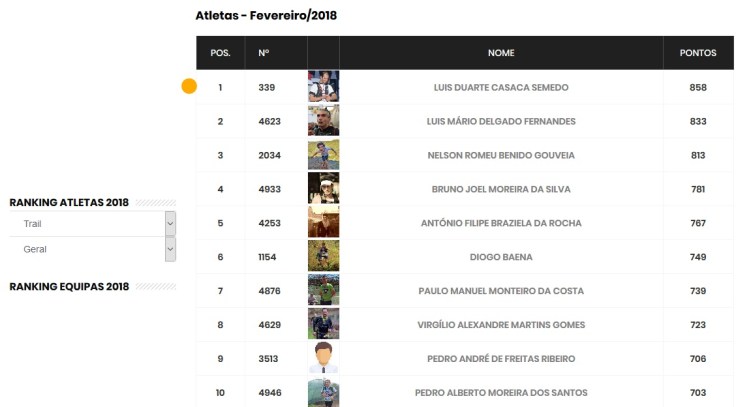Select athlete name Luis Duarte Casaca Semedo
The image size is (736, 407).
pyautogui.click(x=501, y=87)
